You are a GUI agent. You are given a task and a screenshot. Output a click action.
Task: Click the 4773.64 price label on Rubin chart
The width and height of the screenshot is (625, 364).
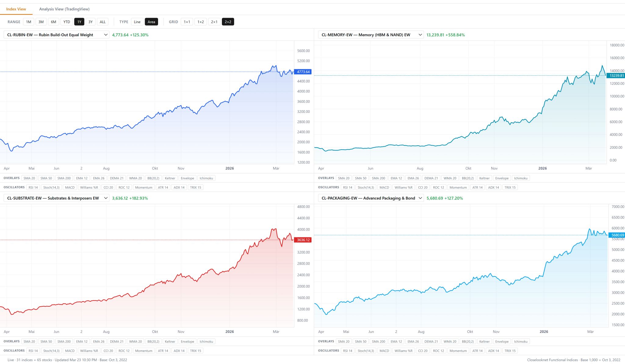pos(303,72)
